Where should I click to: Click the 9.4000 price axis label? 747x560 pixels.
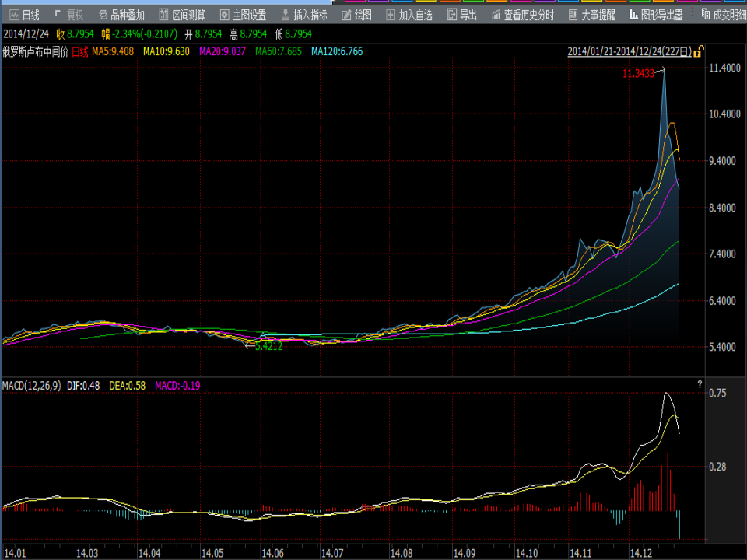[x=722, y=161]
